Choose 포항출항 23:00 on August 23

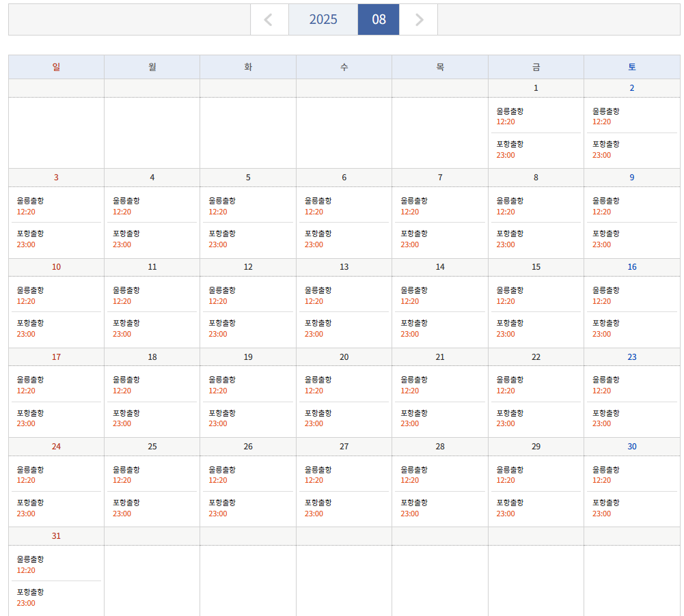coord(606,418)
